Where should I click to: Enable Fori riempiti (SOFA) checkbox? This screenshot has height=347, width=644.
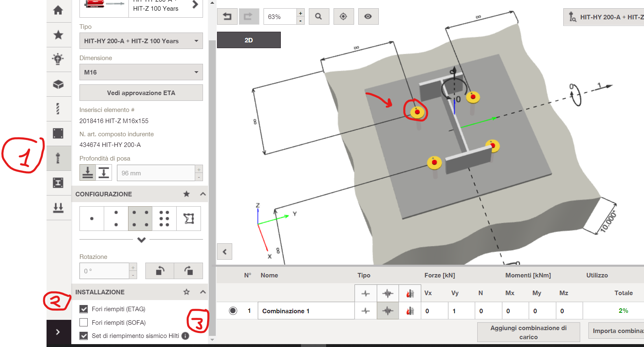pos(84,322)
